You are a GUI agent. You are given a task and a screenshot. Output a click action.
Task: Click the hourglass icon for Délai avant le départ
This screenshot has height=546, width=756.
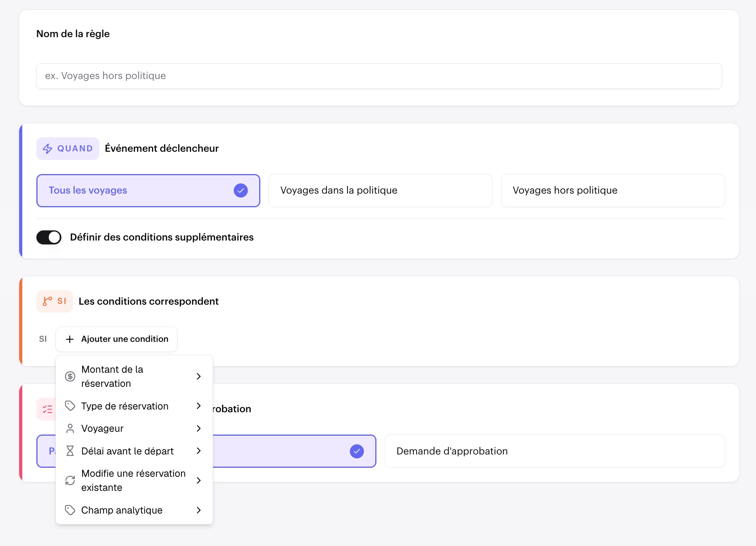point(70,451)
